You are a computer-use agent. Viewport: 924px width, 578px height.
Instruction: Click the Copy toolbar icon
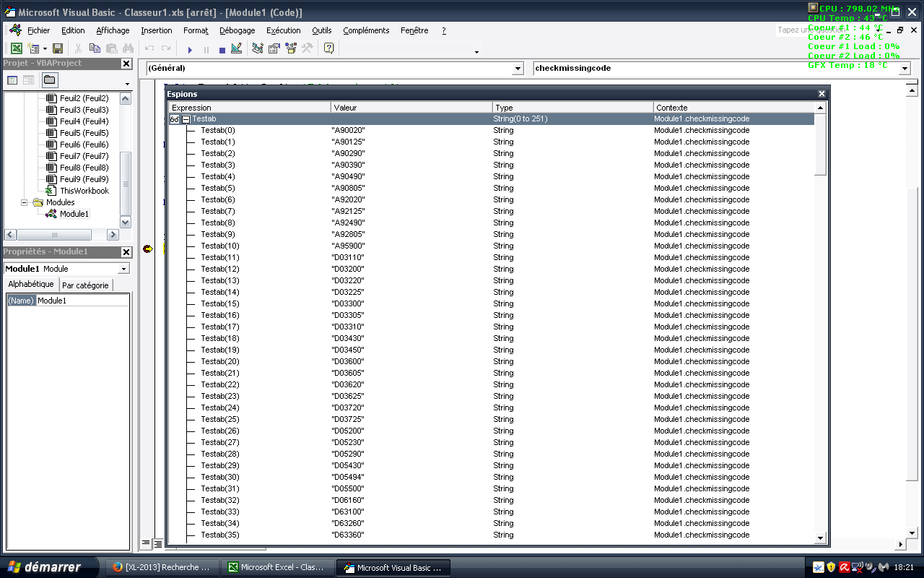[x=95, y=48]
